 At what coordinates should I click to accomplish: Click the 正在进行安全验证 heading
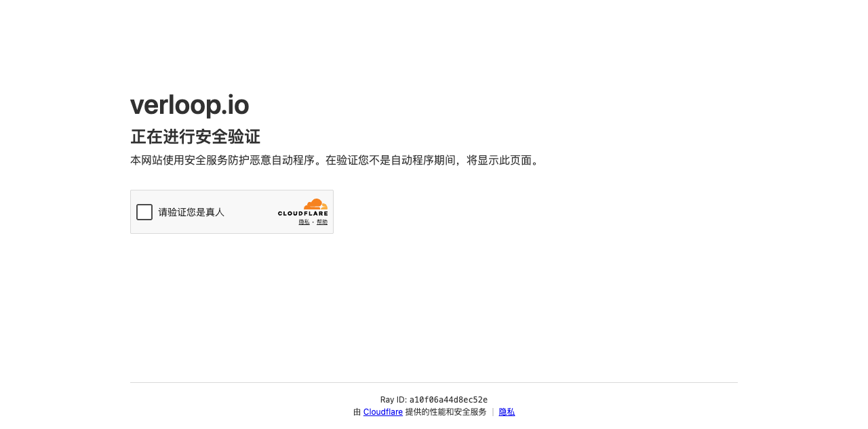tap(195, 137)
